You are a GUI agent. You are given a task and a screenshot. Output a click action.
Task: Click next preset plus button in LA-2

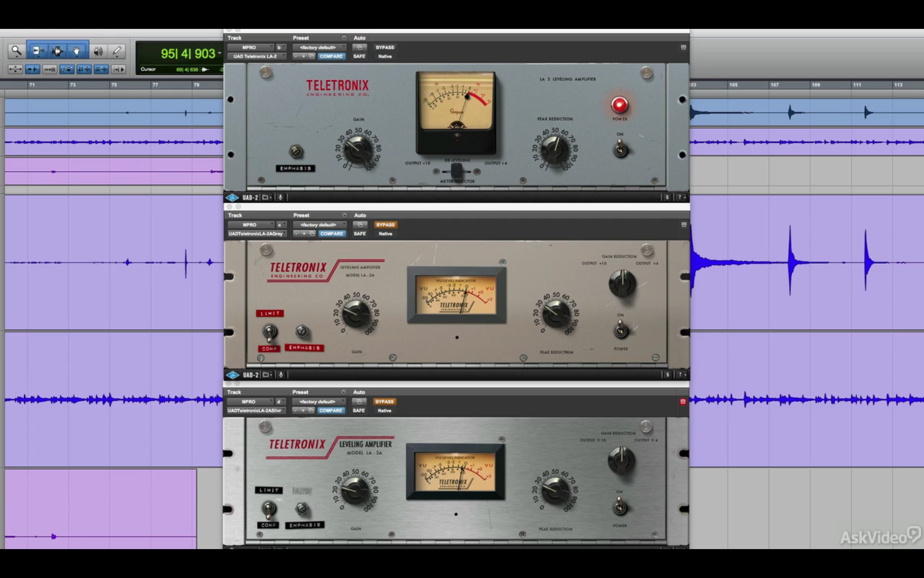tap(304, 56)
